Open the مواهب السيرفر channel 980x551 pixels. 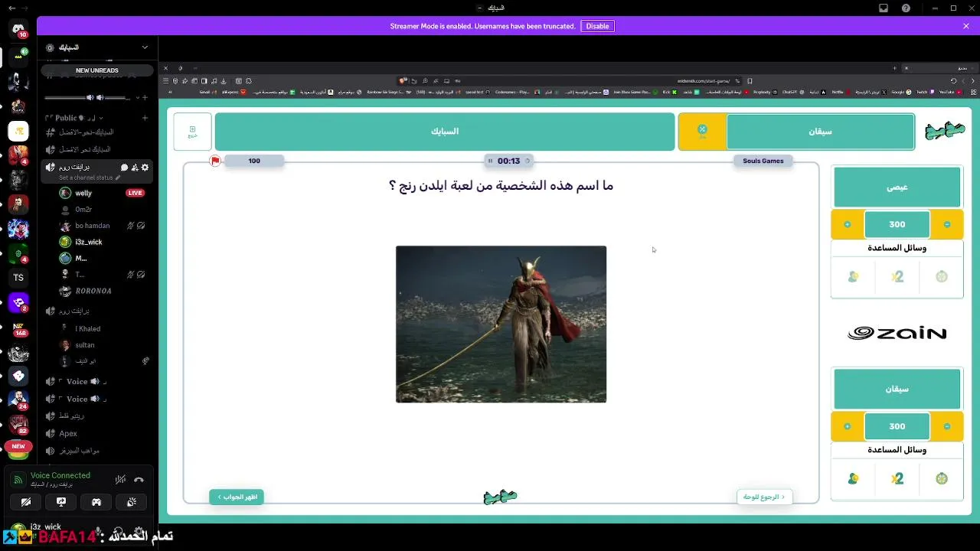click(x=79, y=451)
